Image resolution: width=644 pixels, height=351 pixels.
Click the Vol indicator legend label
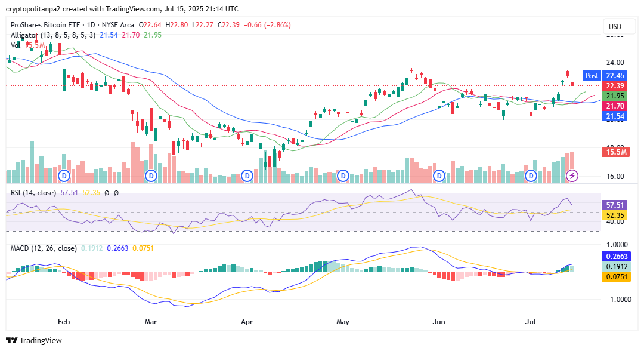tap(15, 45)
